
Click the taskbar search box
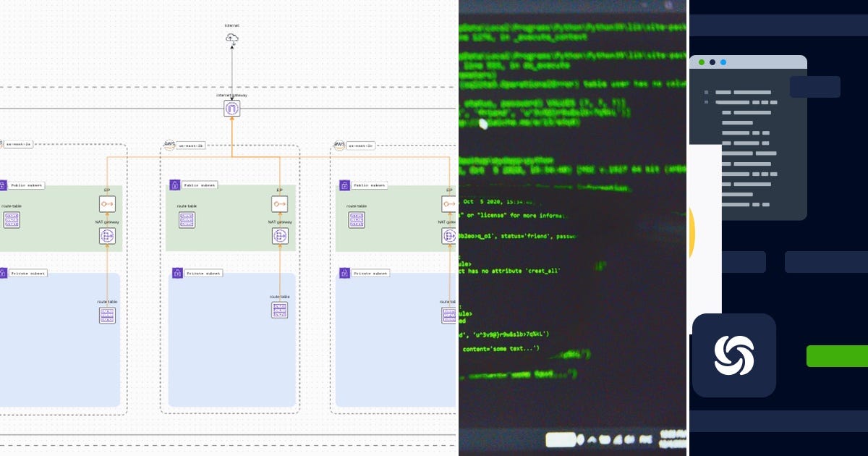[560, 439]
